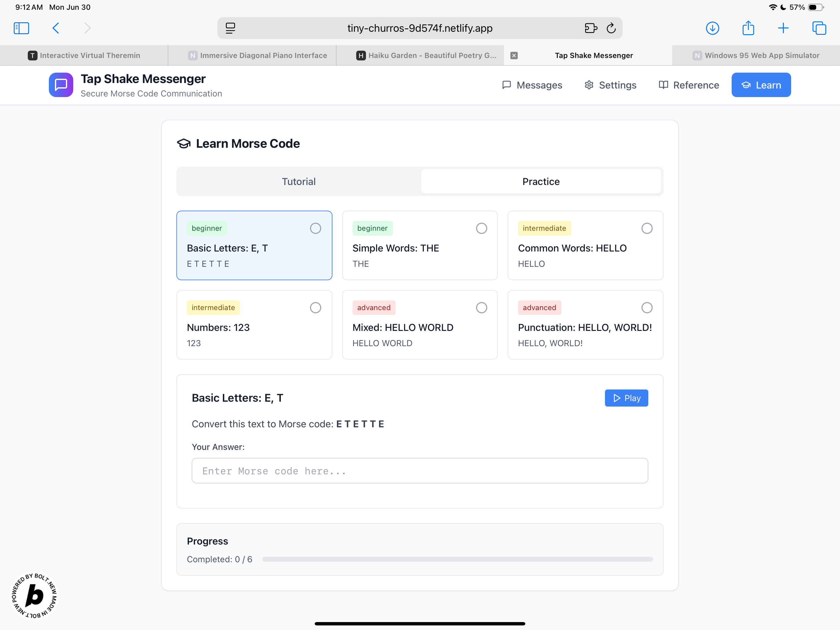Toggle the Safari sidebar
Image resolution: width=840 pixels, height=630 pixels.
pyautogui.click(x=21, y=28)
